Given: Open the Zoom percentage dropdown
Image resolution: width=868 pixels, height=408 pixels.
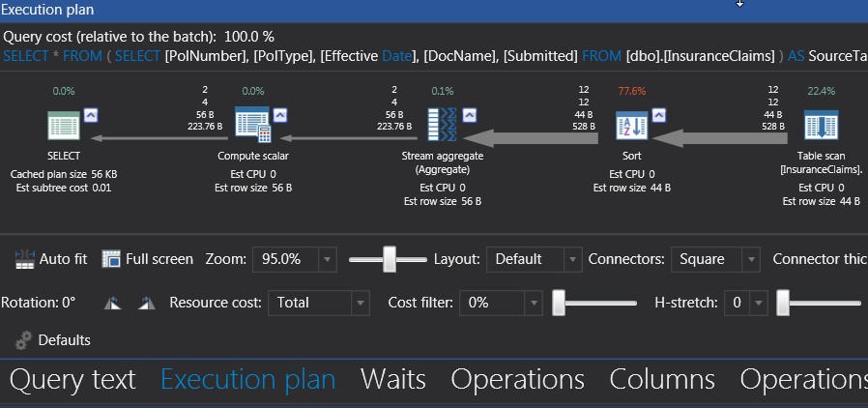Looking at the screenshot, I should coord(328,259).
